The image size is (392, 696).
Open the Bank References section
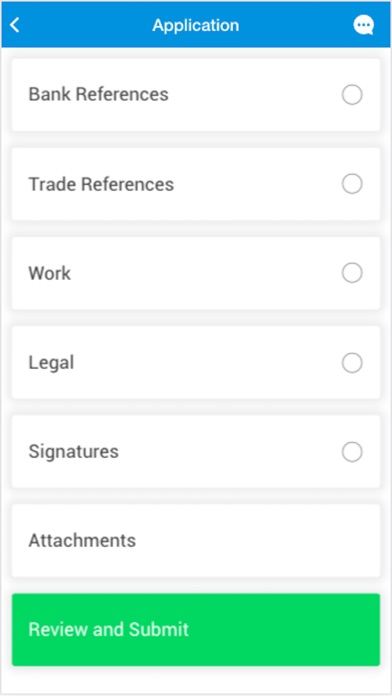click(196, 95)
